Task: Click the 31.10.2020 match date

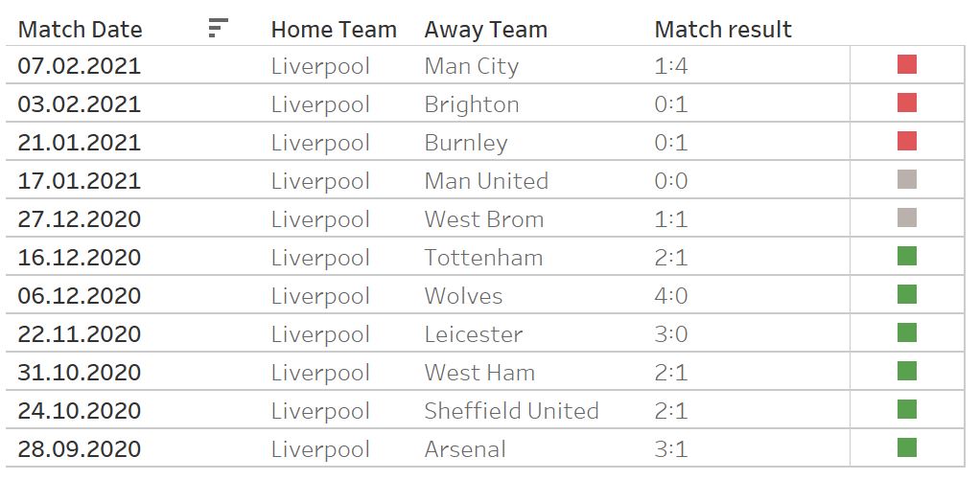Action: pyautogui.click(x=80, y=373)
